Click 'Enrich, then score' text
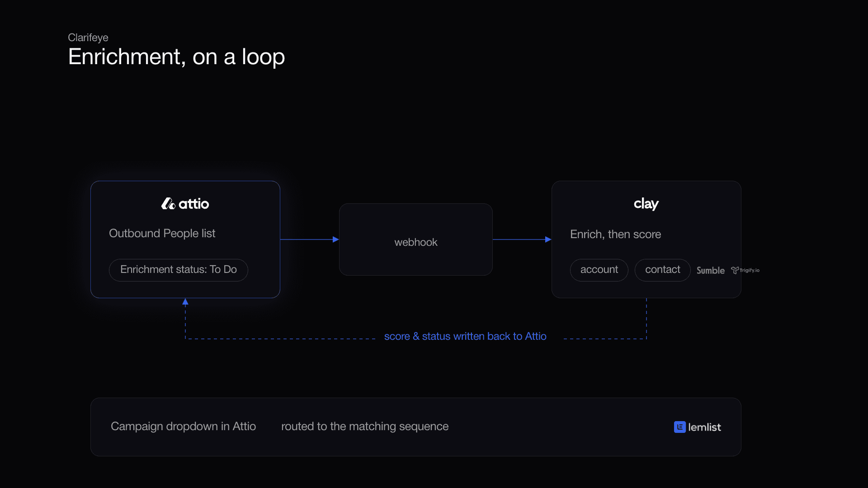This screenshot has width=868, height=488. (x=615, y=234)
